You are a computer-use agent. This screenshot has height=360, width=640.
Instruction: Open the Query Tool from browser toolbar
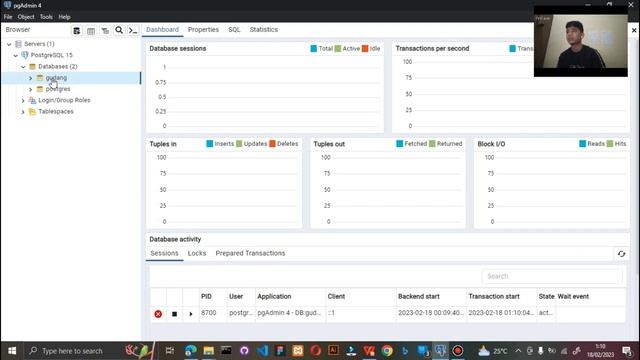point(76,31)
